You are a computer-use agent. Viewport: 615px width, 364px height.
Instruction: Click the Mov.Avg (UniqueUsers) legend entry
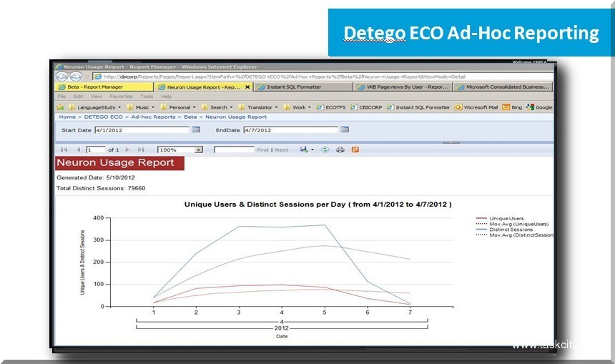click(x=512, y=224)
